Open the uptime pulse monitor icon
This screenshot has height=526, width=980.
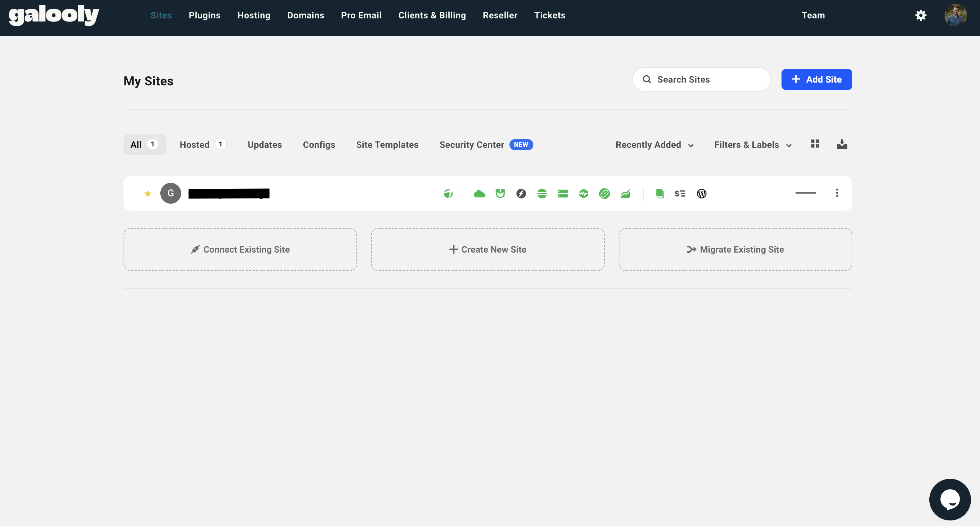coord(584,194)
